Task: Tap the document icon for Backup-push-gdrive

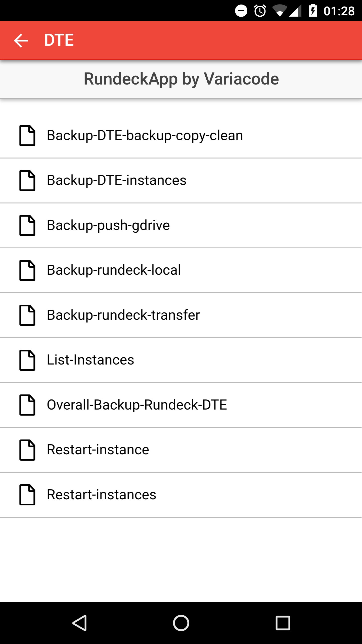Action: click(27, 225)
